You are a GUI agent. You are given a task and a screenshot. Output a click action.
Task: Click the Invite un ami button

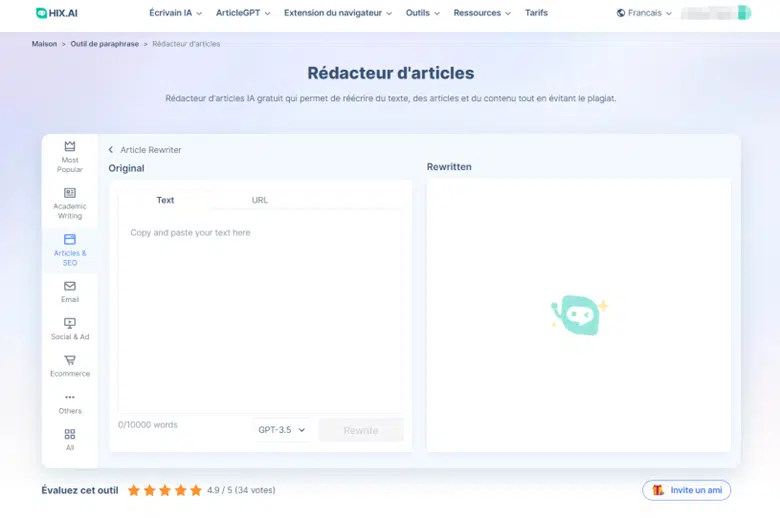pyautogui.click(x=686, y=490)
